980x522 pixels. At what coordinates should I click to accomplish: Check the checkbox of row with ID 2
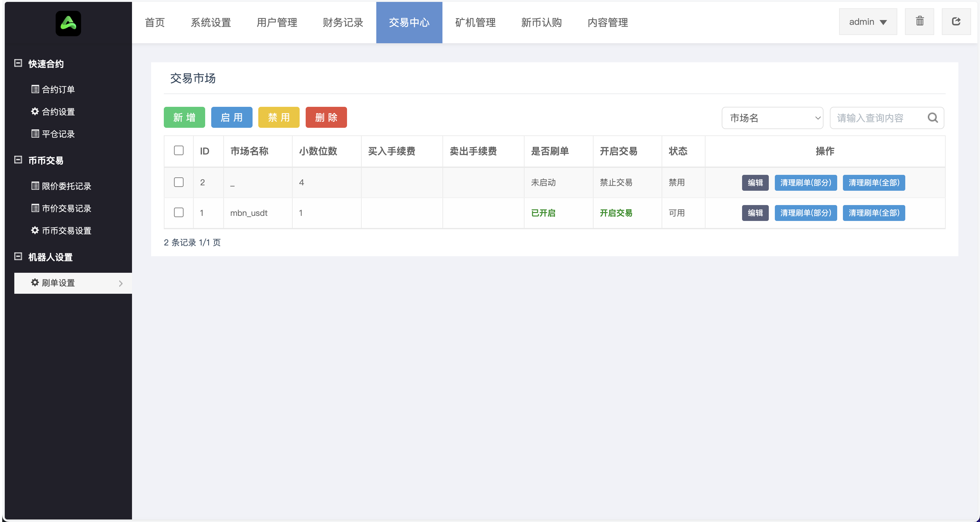click(178, 182)
